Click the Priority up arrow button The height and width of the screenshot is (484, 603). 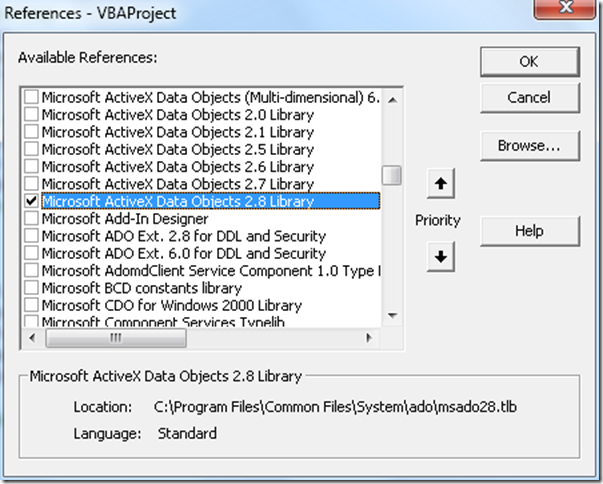[x=442, y=184]
